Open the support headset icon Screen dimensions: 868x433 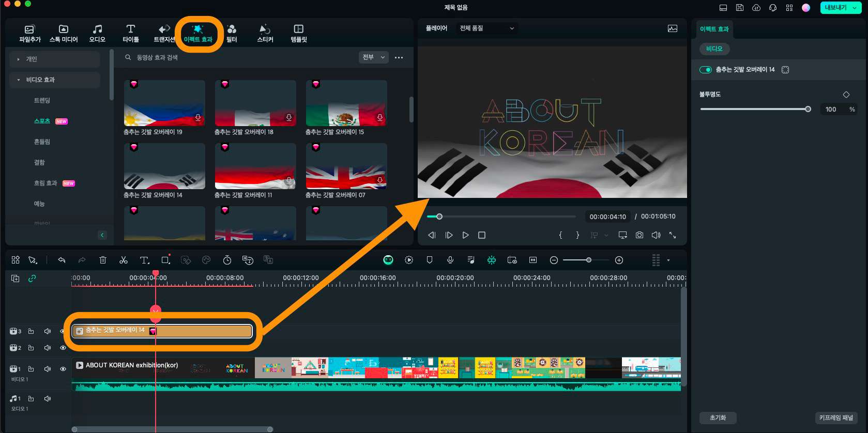pos(773,8)
